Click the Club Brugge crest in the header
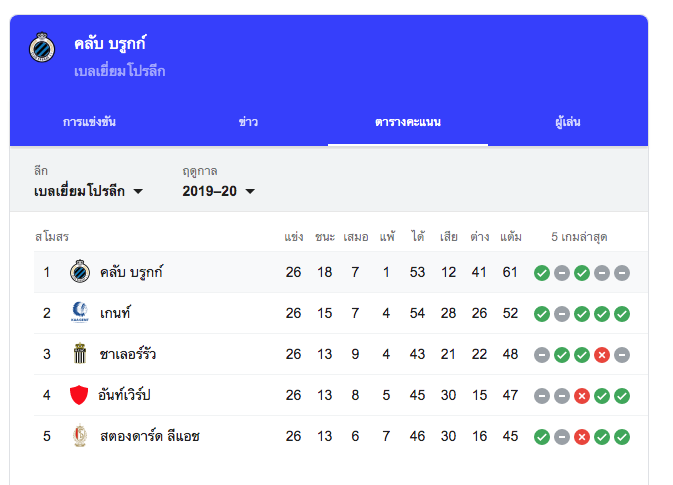This screenshot has height=485, width=673. coord(42,47)
